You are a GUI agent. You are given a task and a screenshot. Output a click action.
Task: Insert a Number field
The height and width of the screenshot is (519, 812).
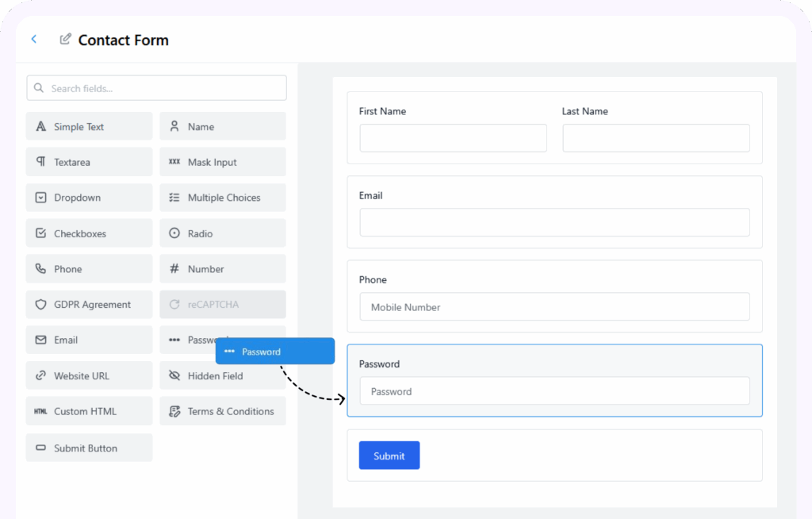click(x=223, y=268)
